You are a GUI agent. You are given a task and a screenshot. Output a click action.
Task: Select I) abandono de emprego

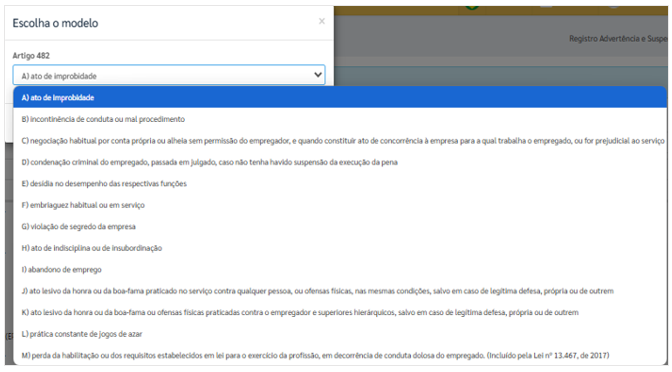click(x=340, y=270)
